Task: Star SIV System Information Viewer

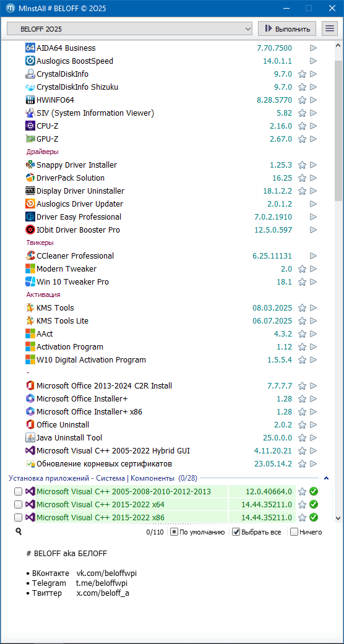Action: [x=302, y=113]
